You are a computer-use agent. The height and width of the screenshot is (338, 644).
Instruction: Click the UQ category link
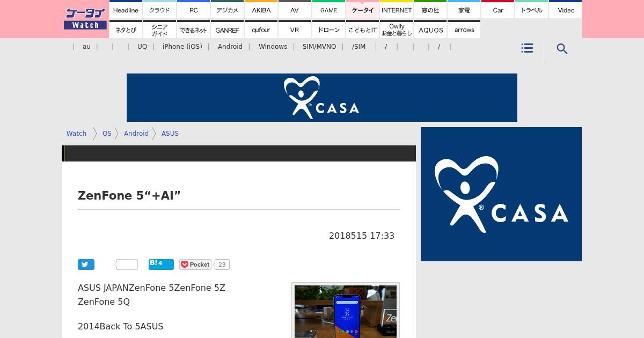[142, 47]
